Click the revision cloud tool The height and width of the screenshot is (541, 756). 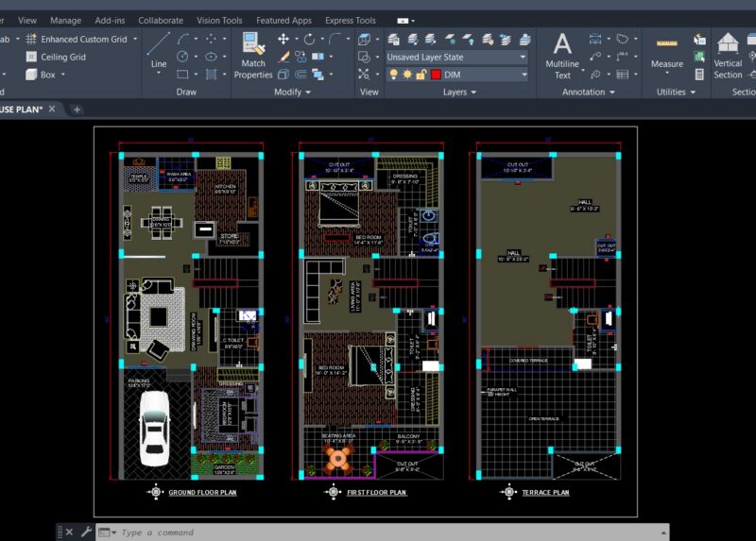623,39
